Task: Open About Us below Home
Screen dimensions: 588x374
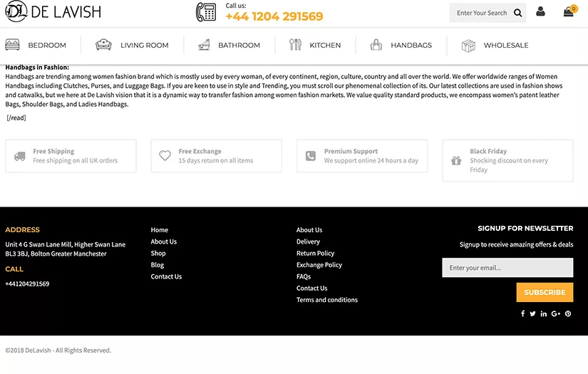Action: [x=163, y=241]
